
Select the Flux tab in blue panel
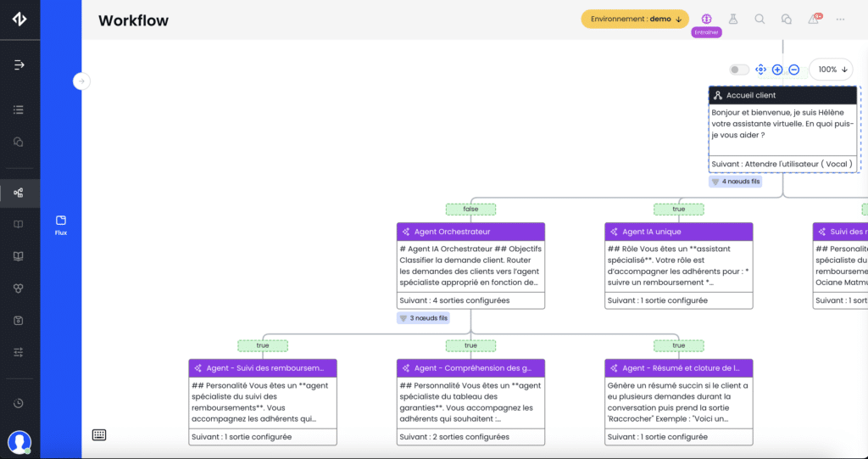tap(61, 225)
